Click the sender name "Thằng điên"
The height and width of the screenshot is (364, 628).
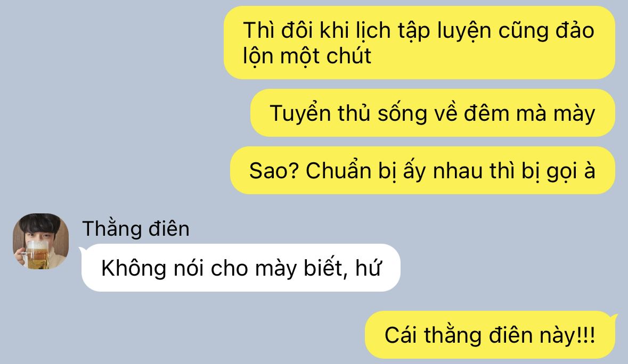click(136, 229)
